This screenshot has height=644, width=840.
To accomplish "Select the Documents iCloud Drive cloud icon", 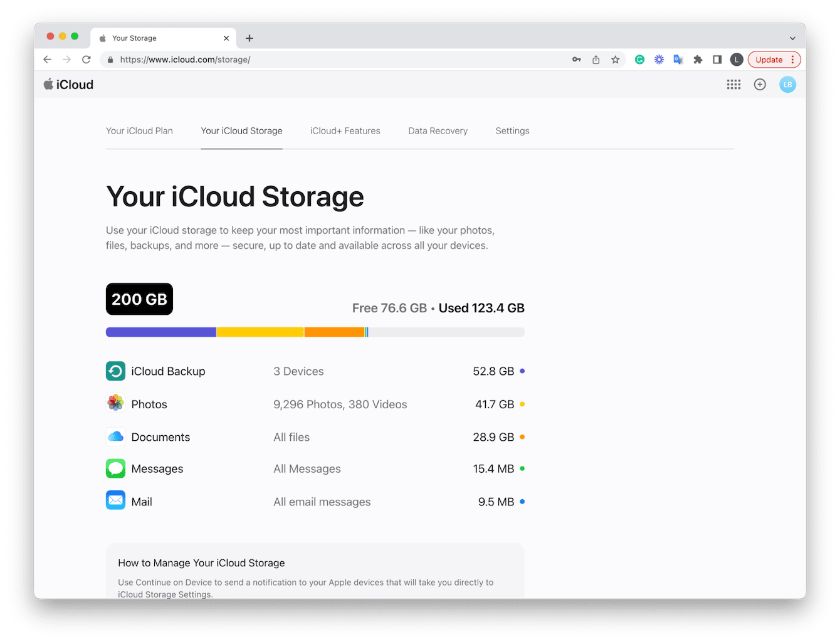I will pos(115,436).
